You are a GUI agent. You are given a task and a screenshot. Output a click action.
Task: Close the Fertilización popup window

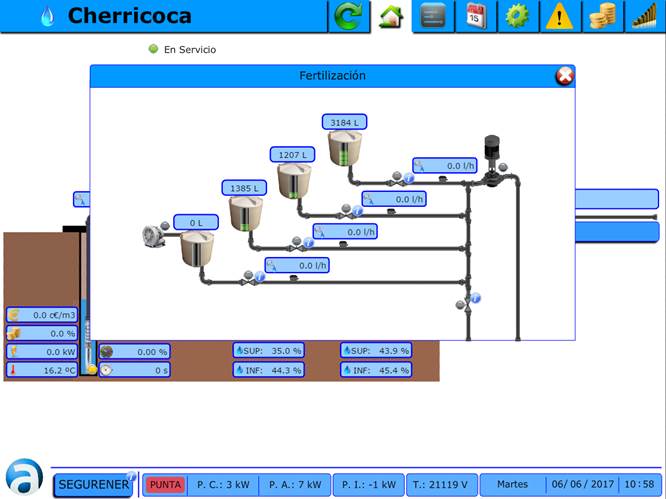click(564, 76)
